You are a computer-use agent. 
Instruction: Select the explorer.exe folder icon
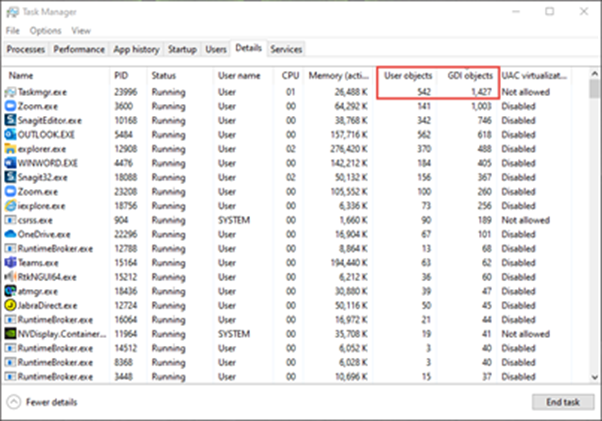pyautogui.click(x=12, y=147)
